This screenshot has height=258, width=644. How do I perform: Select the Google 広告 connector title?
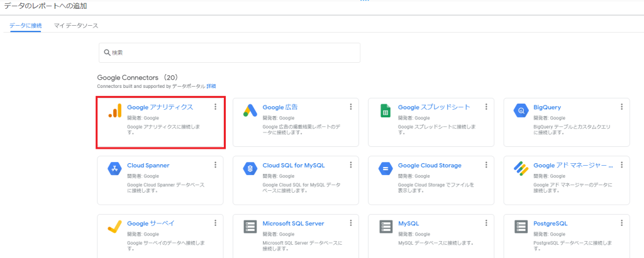pyautogui.click(x=280, y=107)
